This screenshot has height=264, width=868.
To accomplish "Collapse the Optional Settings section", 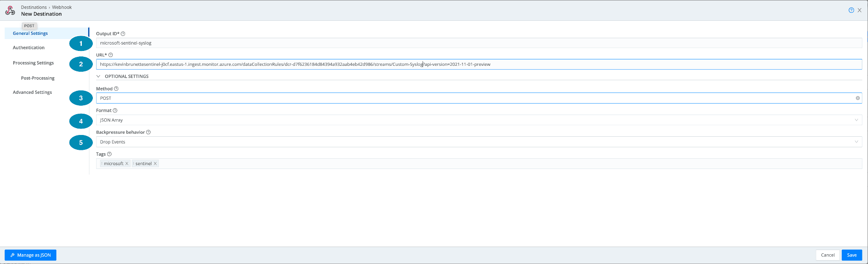I will [x=99, y=76].
